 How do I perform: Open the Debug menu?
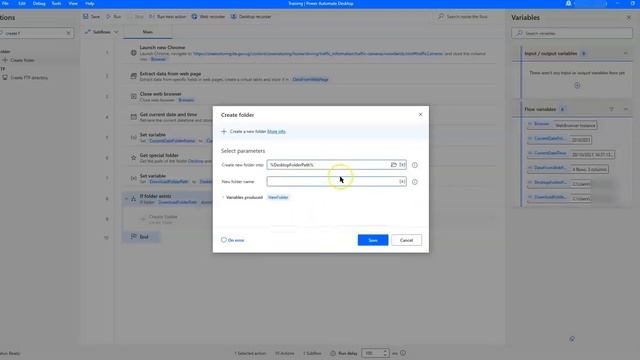(x=39, y=3)
